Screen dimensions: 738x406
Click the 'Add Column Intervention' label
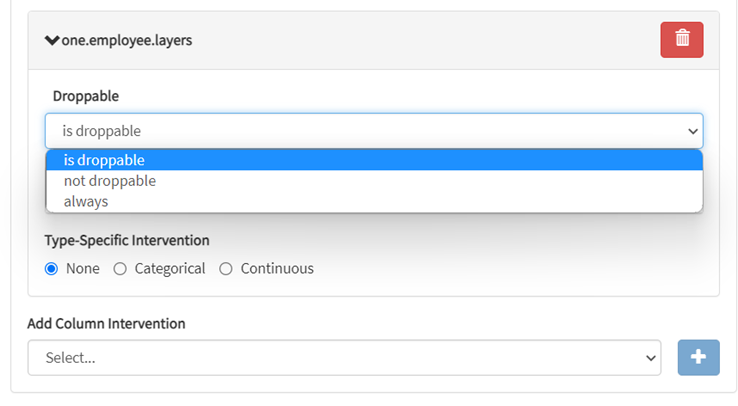(106, 323)
